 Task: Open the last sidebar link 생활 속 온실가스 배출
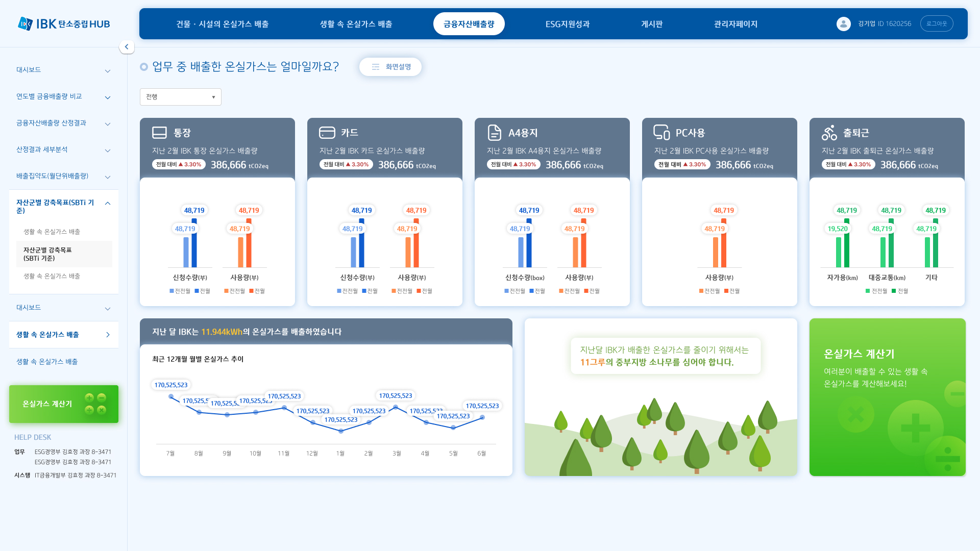pyautogui.click(x=47, y=362)
